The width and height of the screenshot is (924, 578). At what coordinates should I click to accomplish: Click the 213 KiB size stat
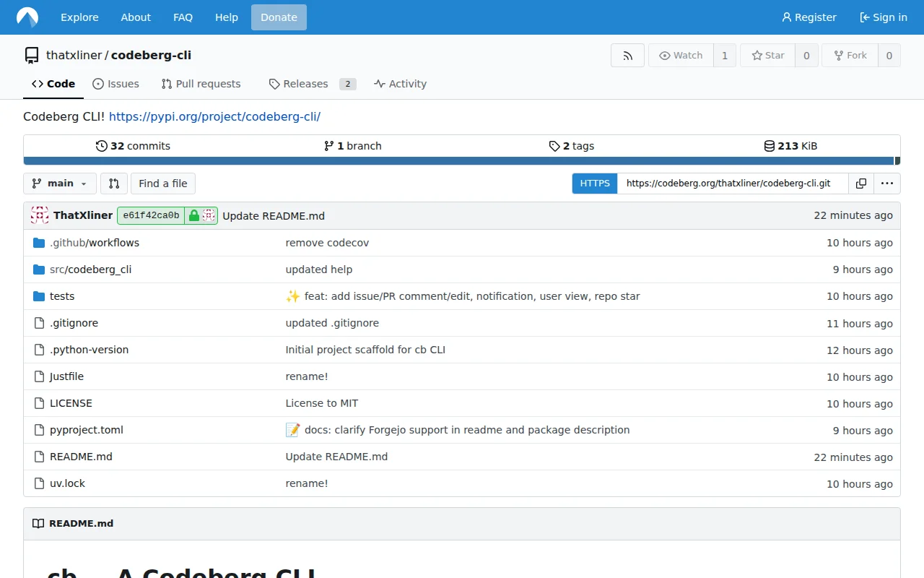pyautogui.click(x=790, y=146)
